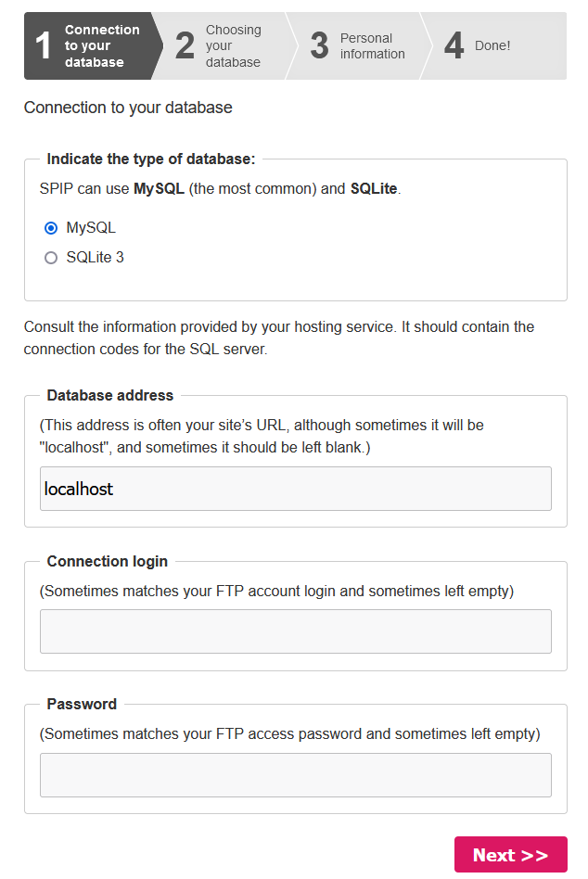Click the 'Password' section heading
The image size is (588, 879).
click(82, 705)
